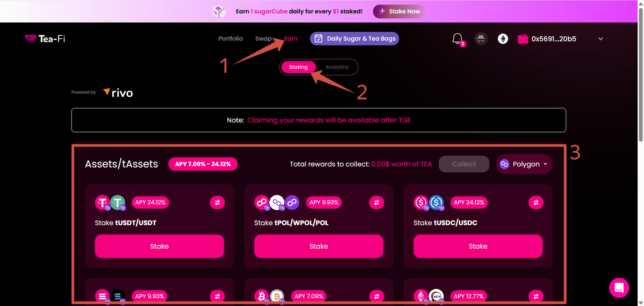Open Daily Sugar & Tea Bags
Screen dimensions: 644x306
pos(355,39)
